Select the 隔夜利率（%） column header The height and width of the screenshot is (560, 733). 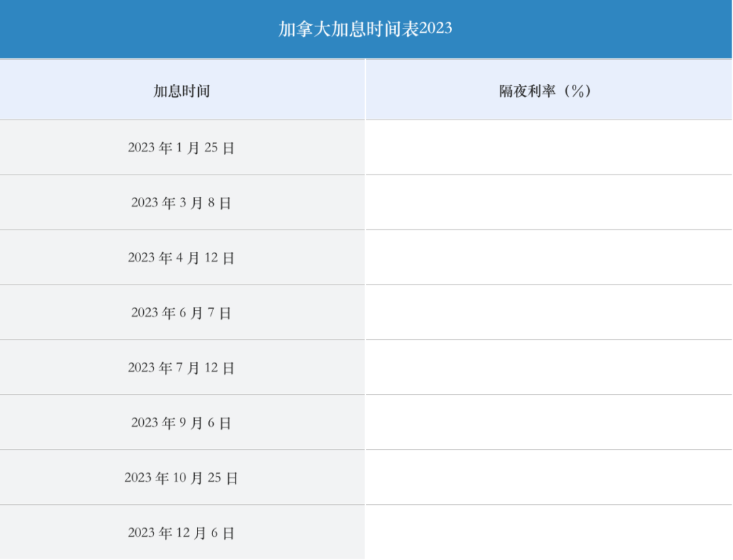pos(549,90)
